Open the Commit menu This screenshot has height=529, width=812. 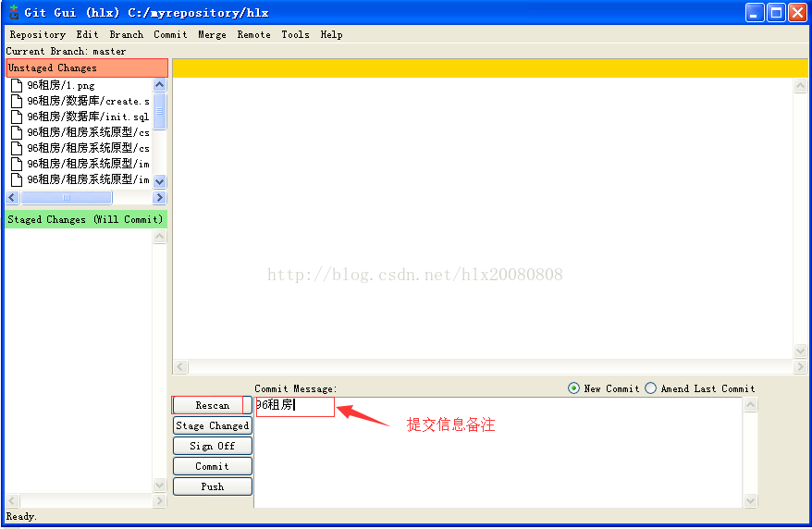tap(170, 34)
